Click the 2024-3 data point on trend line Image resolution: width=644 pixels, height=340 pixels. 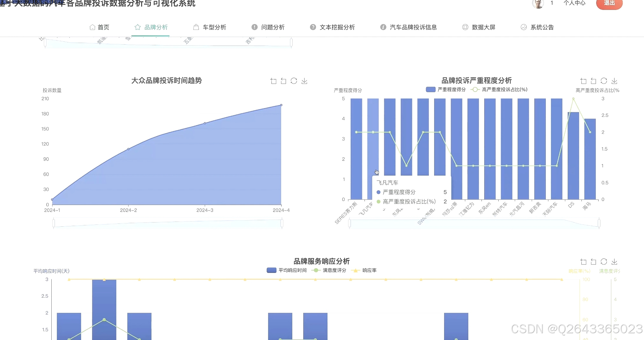pos(205,123)
